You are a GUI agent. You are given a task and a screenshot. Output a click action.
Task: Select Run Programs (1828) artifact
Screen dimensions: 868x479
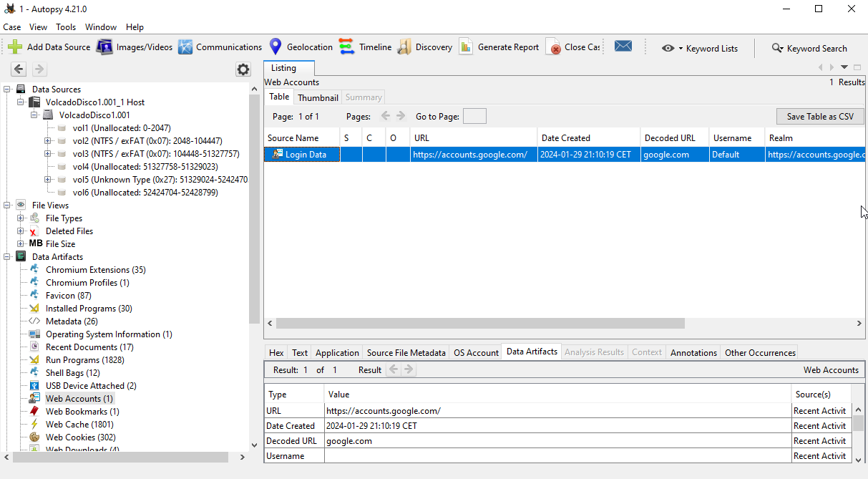[x=84, y=360]
